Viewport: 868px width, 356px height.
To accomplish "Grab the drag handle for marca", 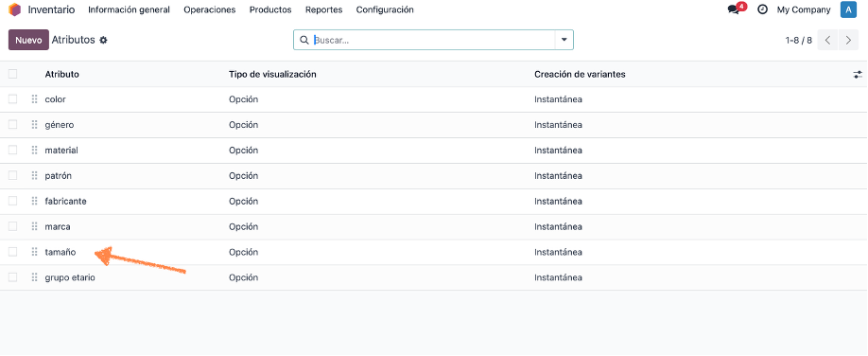I will point(34,227).
